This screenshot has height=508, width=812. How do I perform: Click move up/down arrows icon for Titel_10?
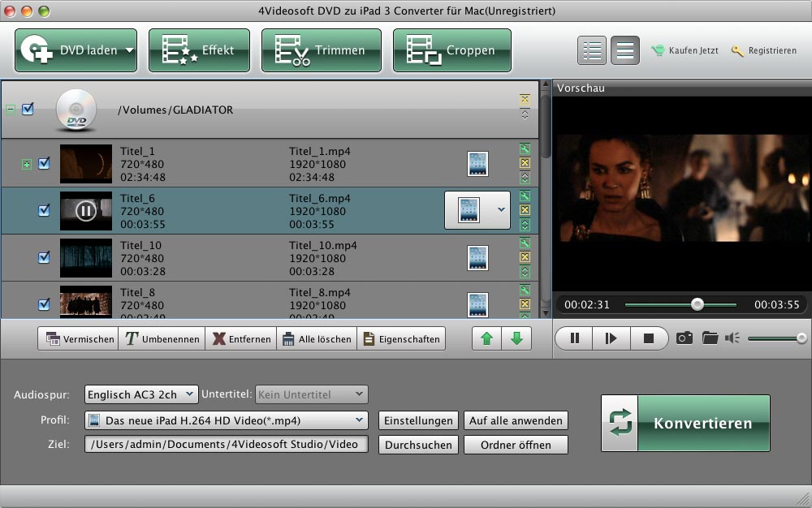click(525, 272)
